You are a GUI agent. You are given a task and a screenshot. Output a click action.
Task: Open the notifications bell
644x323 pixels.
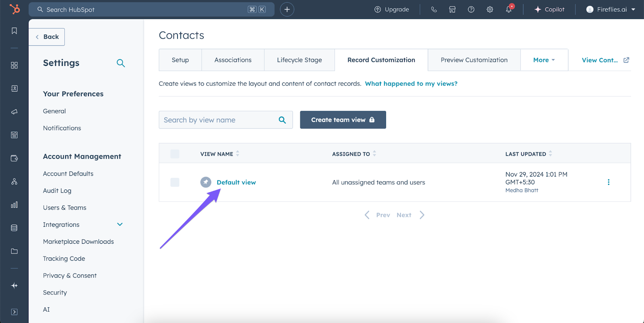(509, 10)
